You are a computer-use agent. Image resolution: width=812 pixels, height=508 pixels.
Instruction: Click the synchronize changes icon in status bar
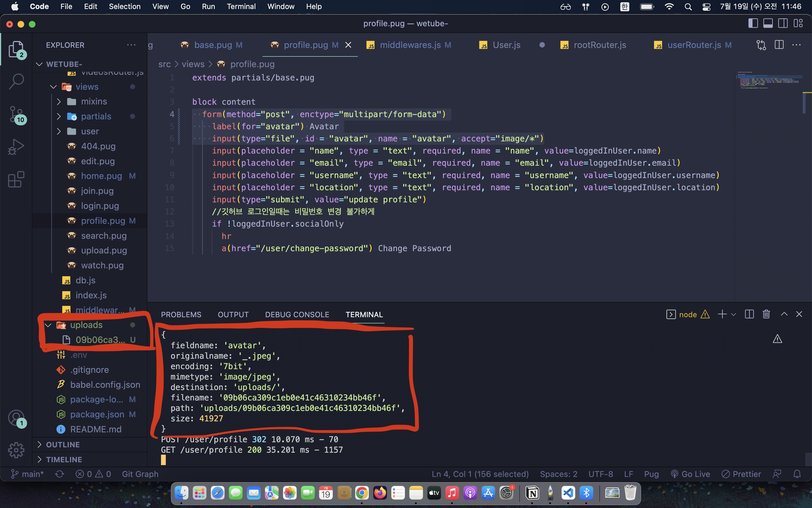pyautogui.click(x=59, y=474)
